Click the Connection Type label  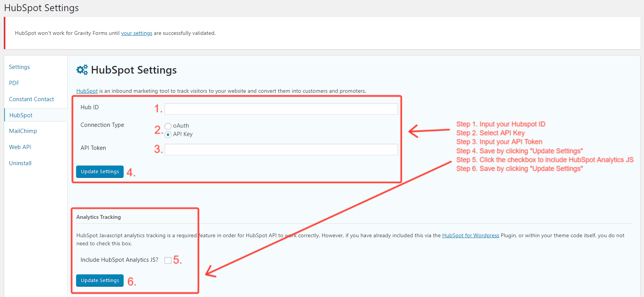[102, 125]
